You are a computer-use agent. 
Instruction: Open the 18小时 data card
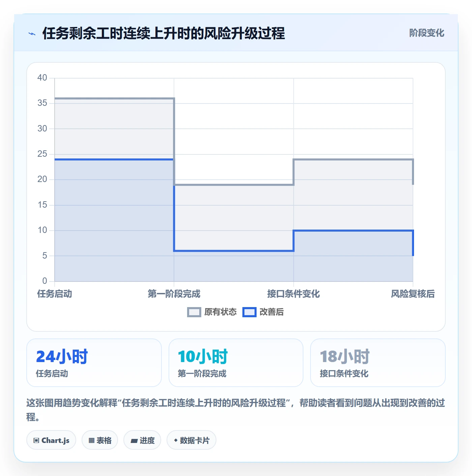pos(378,363)
